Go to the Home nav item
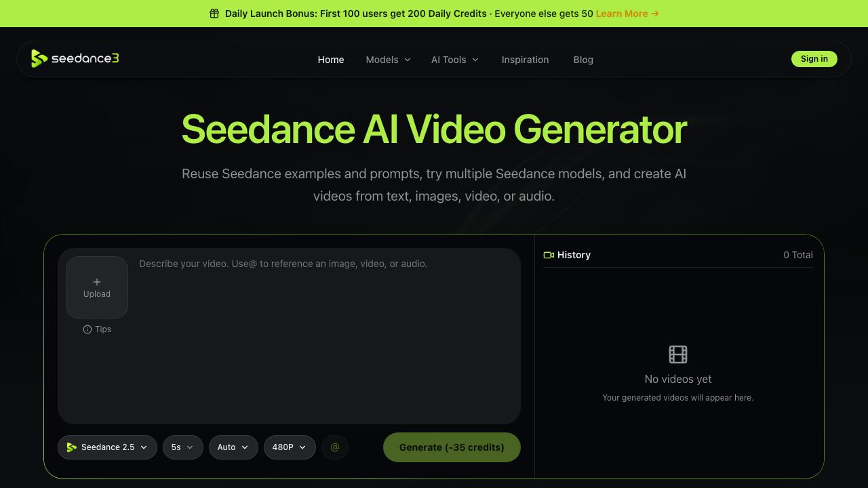Viewport: 868px width, 488px height. tap(331, 60)
